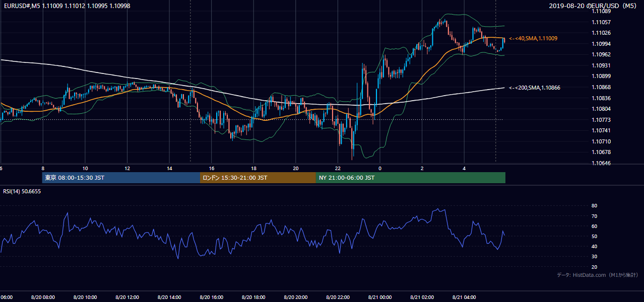Click RSI axis level 50

click(594, 236)
